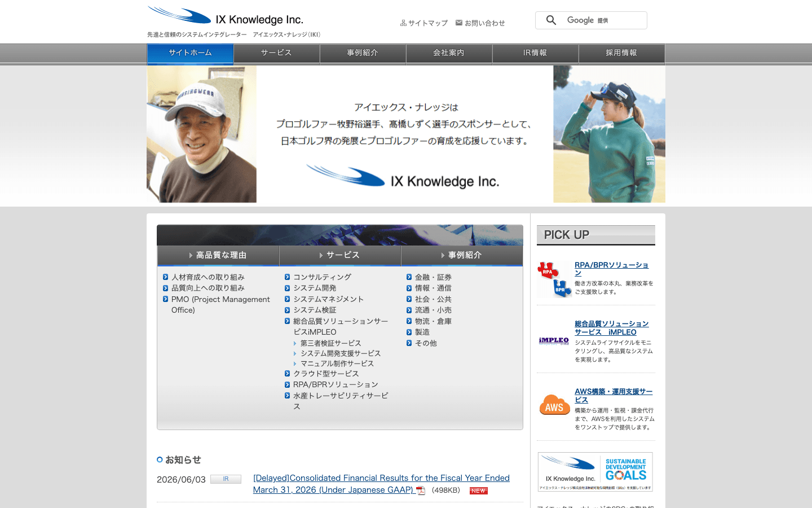This screenshot has height=508, width=812.
Task: Click the IX Knowledge Inc. header logo
Action: pos(226,16)
